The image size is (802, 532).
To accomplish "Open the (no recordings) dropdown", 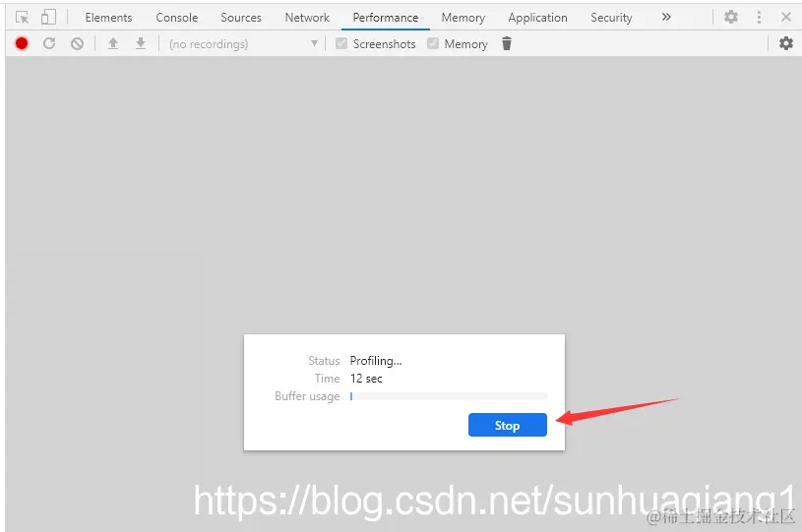I will point(243,44).
